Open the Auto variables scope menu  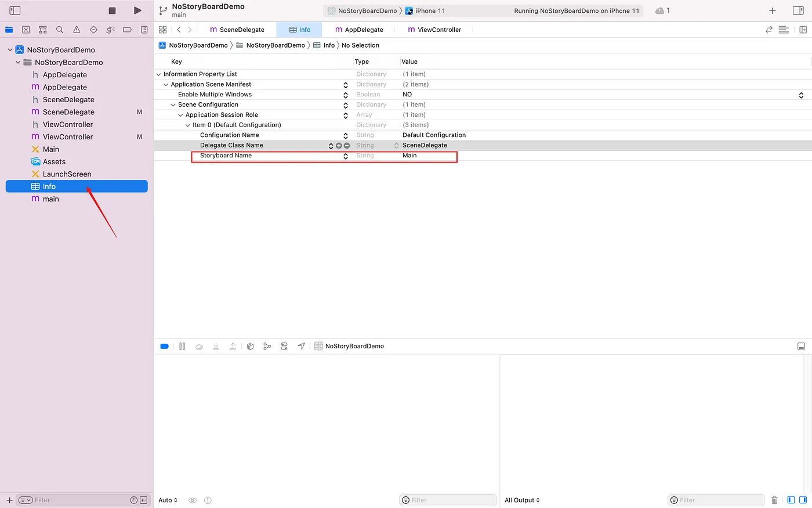168,500
